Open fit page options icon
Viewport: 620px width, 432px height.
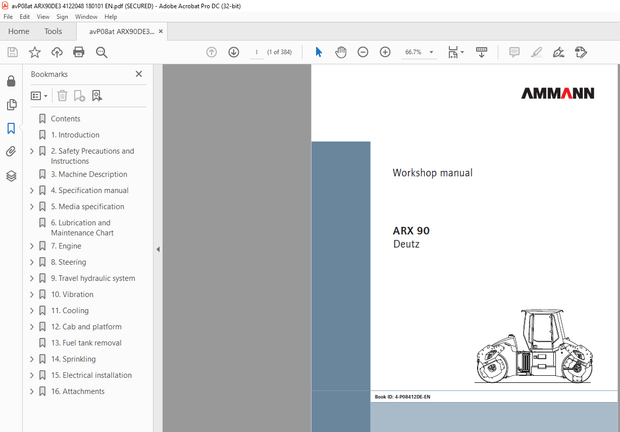pos(453,52)
